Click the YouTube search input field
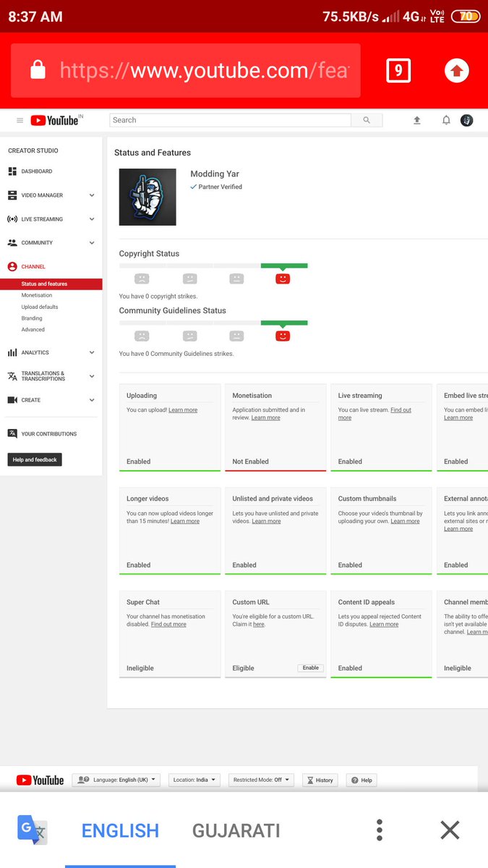488x868 pixels. 230,120
